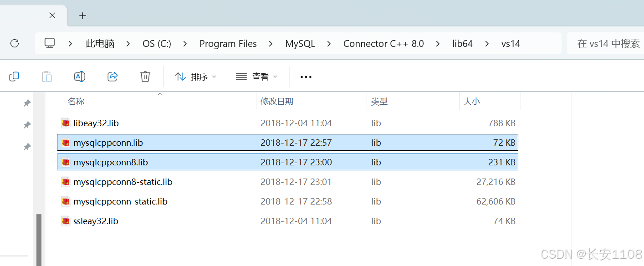Expand chevron after Program Files

point(271,44)
